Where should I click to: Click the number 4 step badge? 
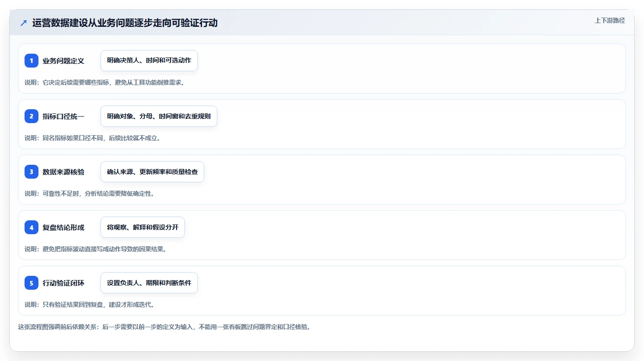coord(32,227)
